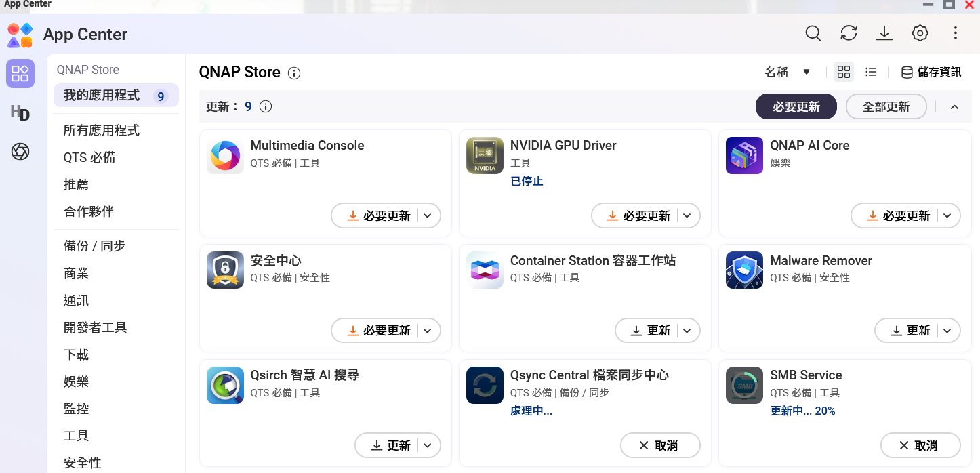
Task: Select the HD sidebar icon
Action: (x=20, y=113)
